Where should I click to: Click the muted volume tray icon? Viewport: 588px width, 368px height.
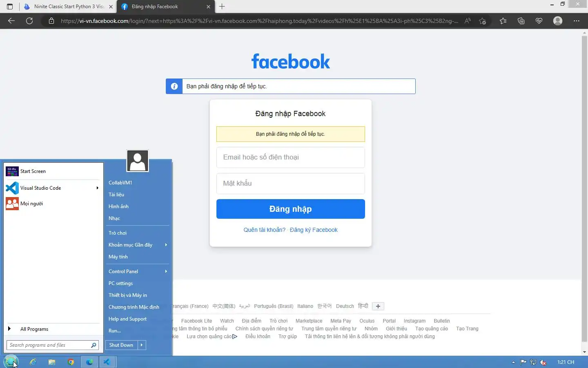tap(543, 362)
